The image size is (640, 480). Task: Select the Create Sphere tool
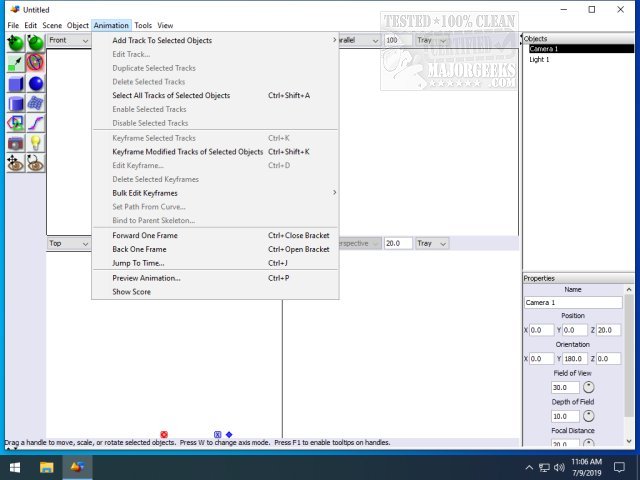(x=36, y=83)
